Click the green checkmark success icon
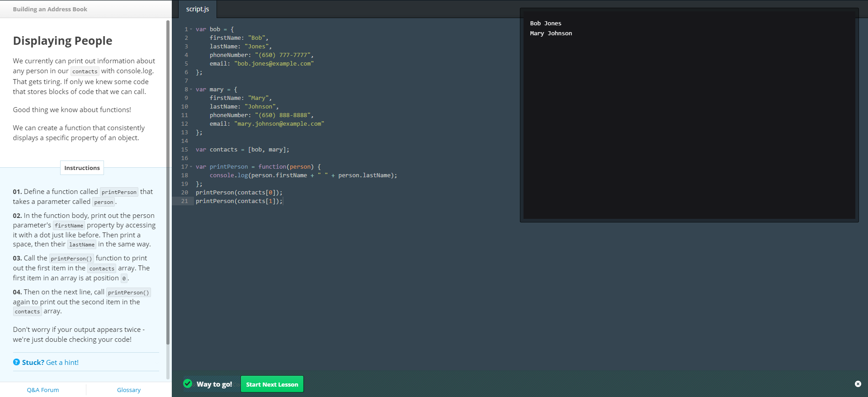Screen dimensions: 868x397 coord(188,384)
